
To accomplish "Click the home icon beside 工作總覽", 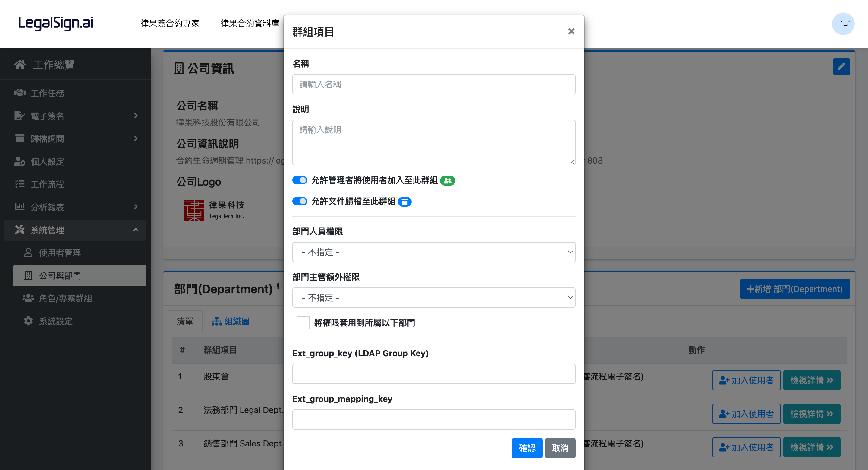I will click(20, 64).
